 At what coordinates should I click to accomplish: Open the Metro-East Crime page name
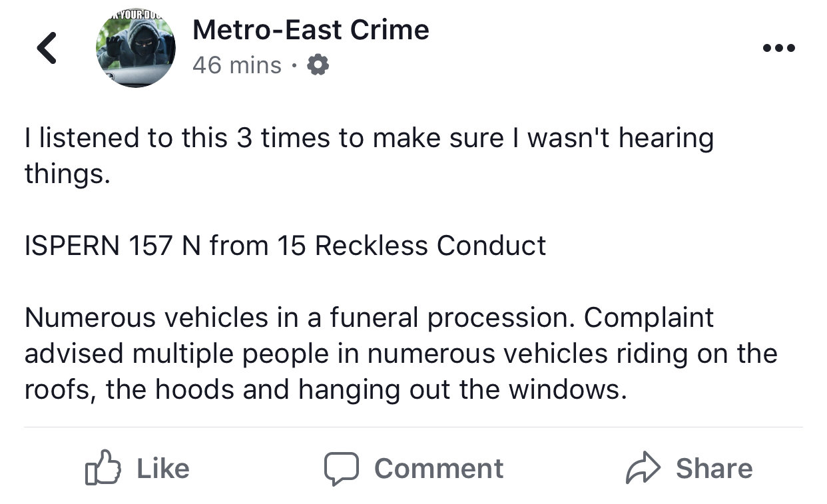[311, 30]
